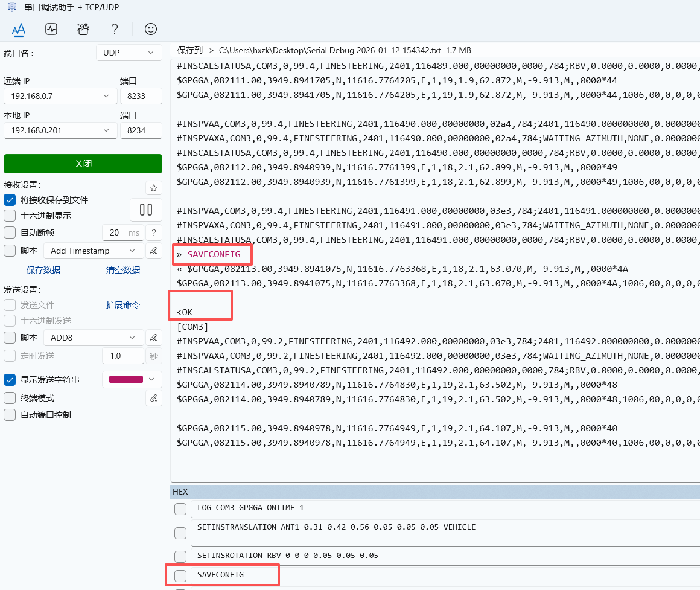Click the local port 8234 input field
This screenshot has width=700, height=590.
tap(141, 130)
